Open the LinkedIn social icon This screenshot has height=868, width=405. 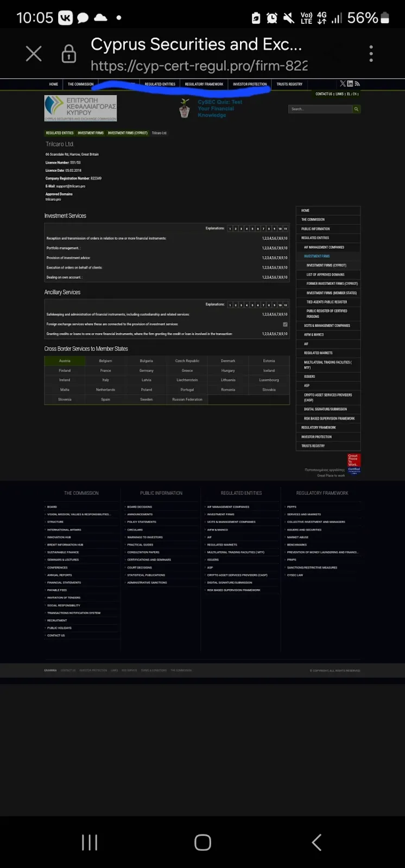[x=350, y=84]
